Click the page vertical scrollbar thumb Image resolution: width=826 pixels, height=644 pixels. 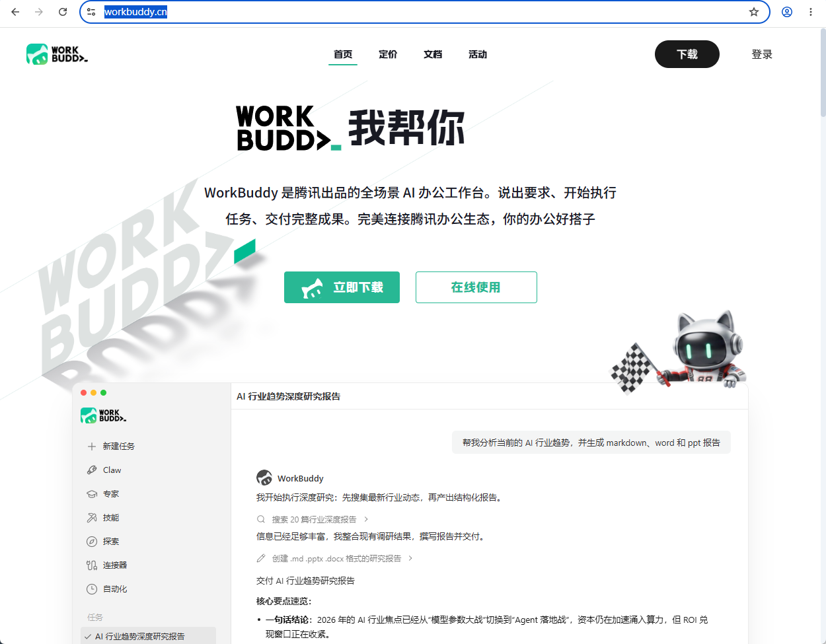(823, 73)
